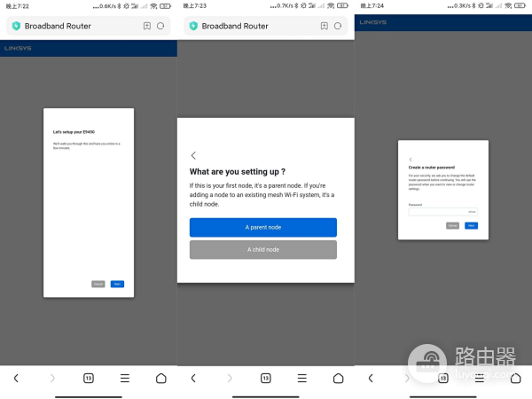532x399 pixels.
Task: Click the back chevron above 'What are you setting up ?'
Action: [194, 156]
